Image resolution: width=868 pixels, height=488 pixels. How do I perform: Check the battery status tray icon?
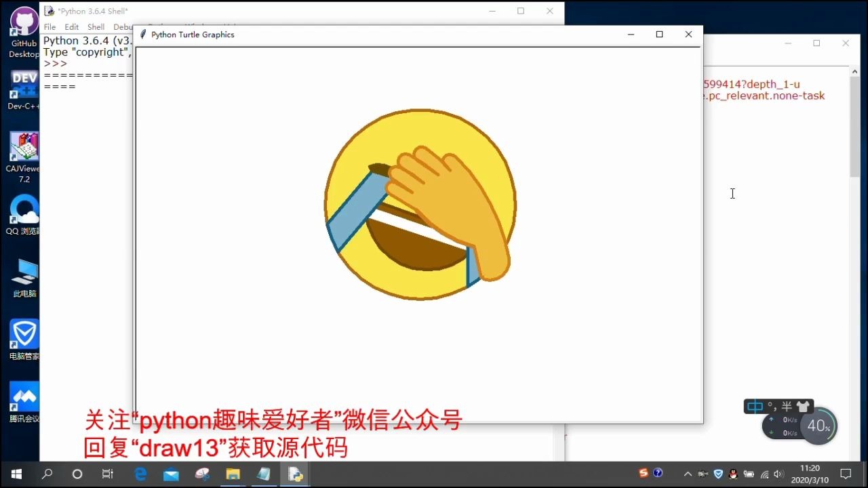point(749,474)
